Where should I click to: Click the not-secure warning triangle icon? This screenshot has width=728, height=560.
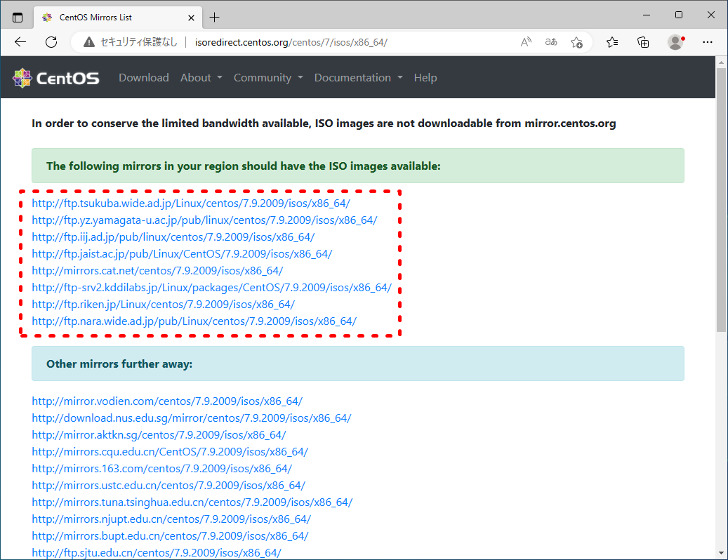click(88, 42)
